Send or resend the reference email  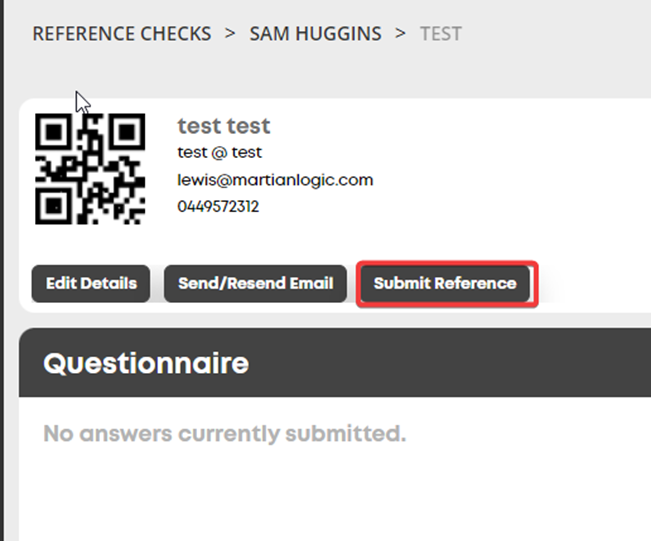pos(255,284)
